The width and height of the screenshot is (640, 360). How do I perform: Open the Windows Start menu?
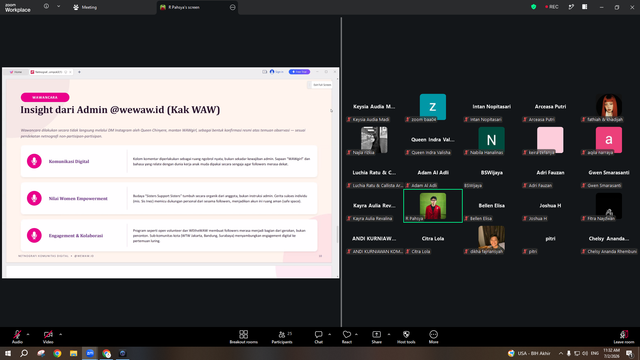tap(8, 353)
